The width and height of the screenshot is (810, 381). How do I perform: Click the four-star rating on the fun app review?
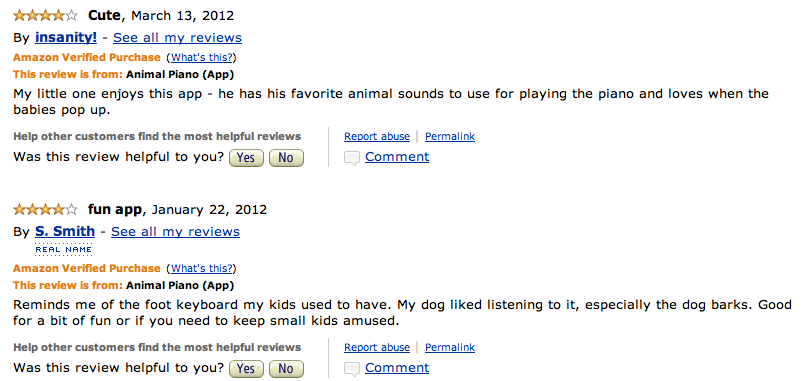click(45, 210)
